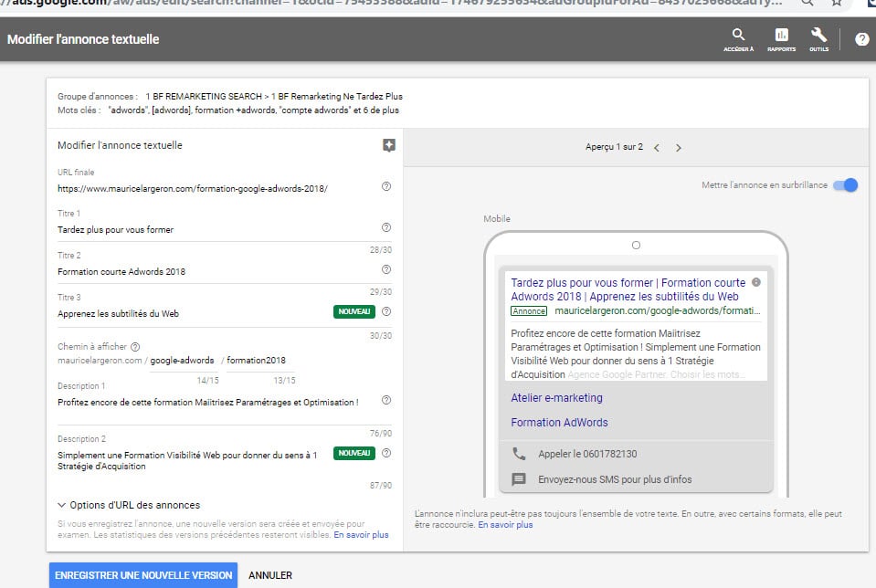The width and height of the screenshot is (876, 588).
Task: Edit the Titre 1 text field
Action: 216,229
